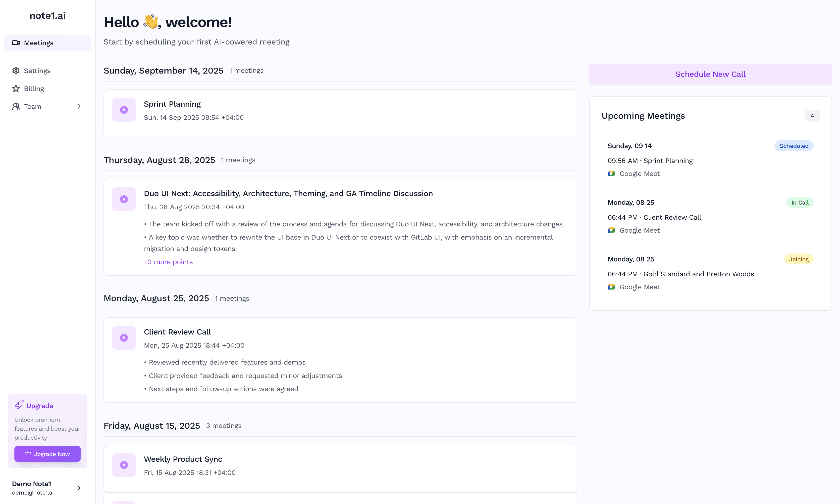Click the Billing star icon
840x504 pixels.
tap(16, 89)
